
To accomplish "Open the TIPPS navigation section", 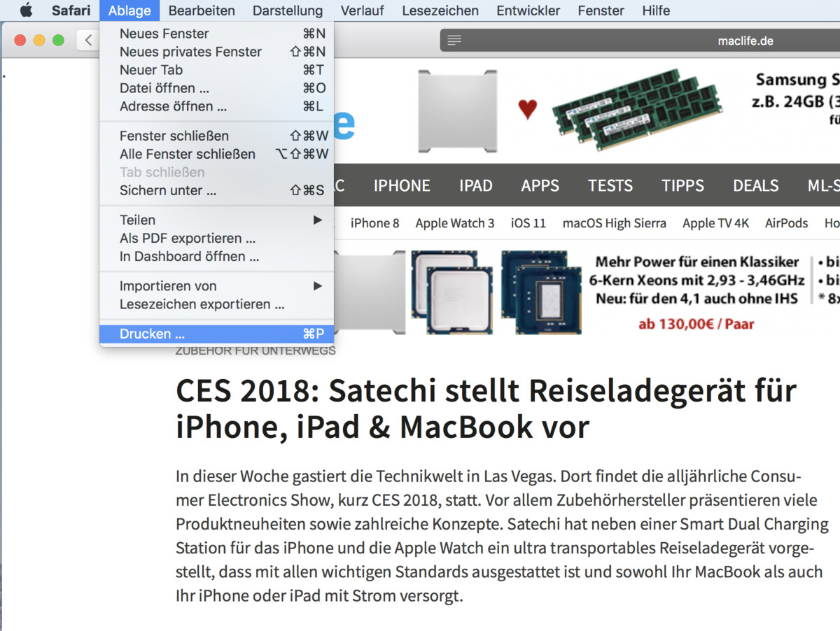I will [x=683, y=185].
